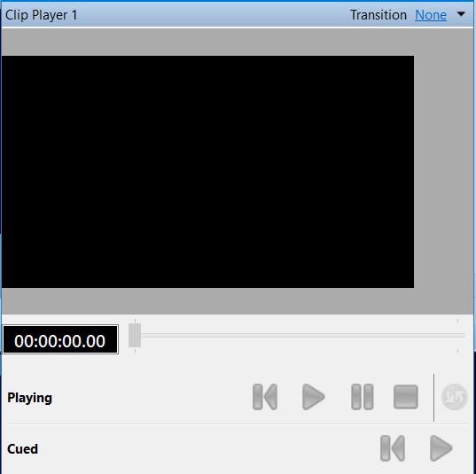Pause the currently playing clip
The height and width of the screenshot is (474, 476).
click(362, 397)
